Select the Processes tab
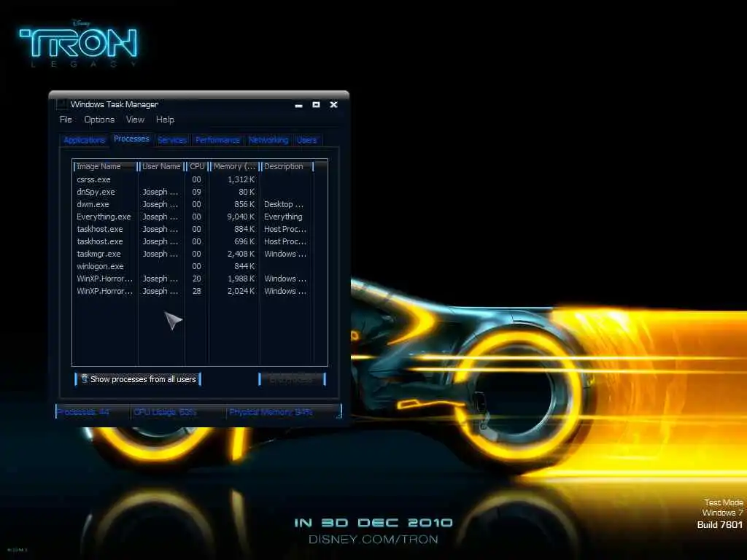The width and height of the screenshot is (747, 560). click(131, 139)
